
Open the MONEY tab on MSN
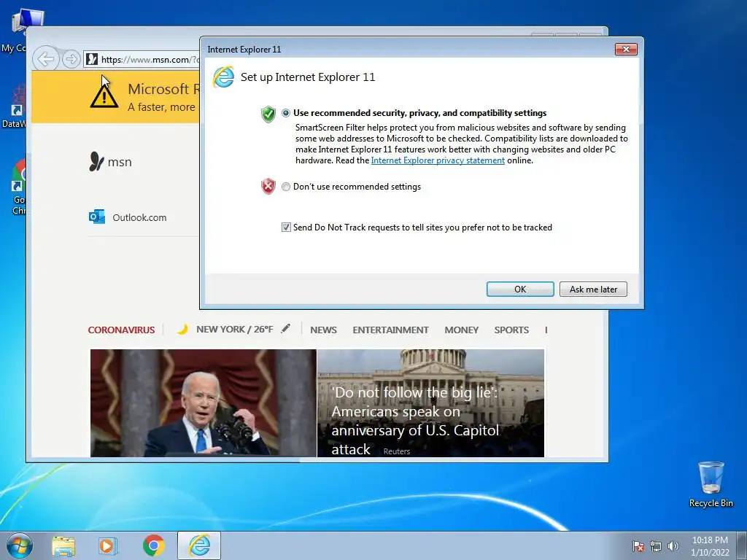click(x=461, y=330)
